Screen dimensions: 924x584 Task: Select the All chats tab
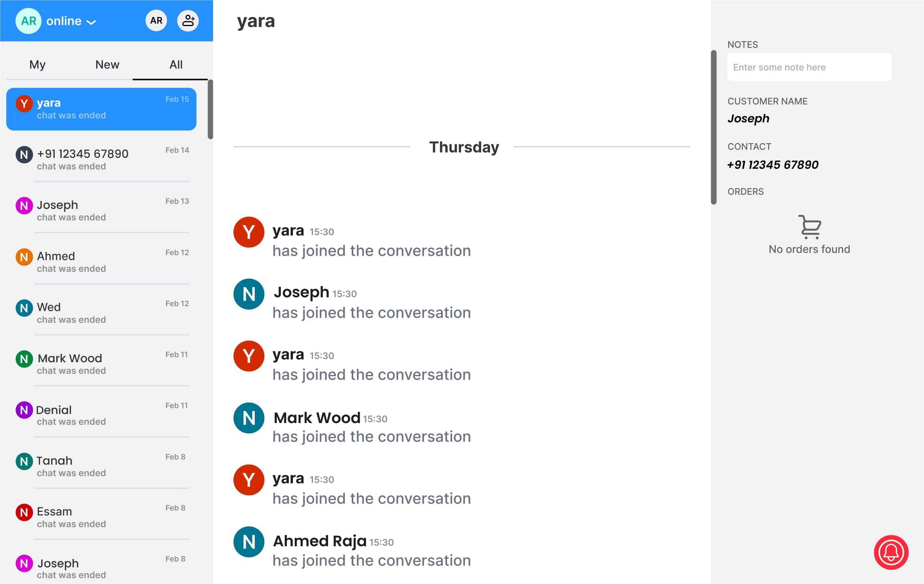176,65
